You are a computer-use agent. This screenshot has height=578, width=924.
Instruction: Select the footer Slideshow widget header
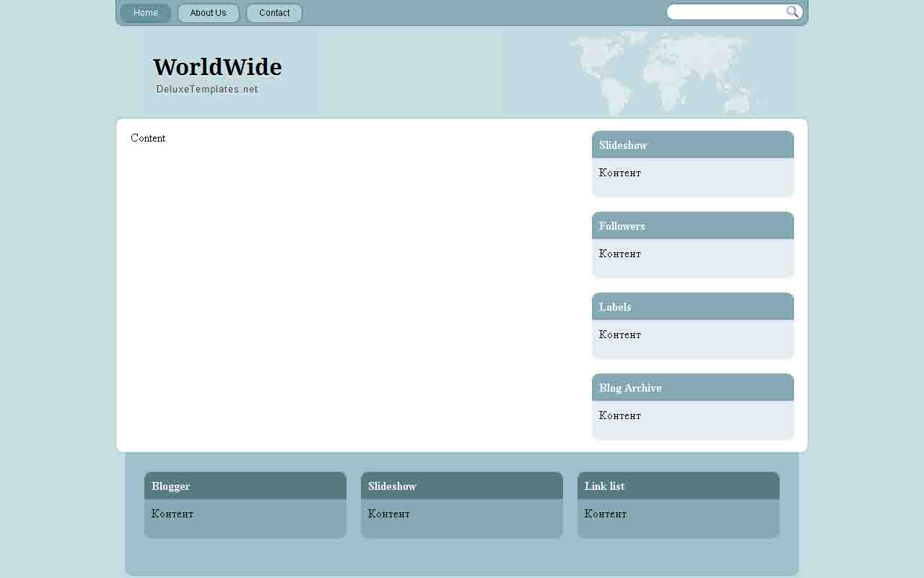392,486
